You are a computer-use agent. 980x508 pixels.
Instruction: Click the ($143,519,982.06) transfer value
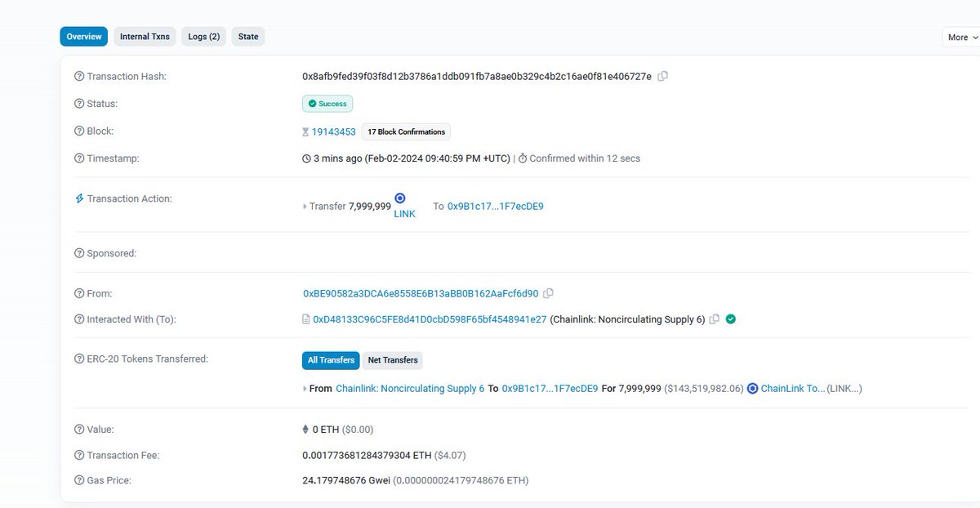[x=704, y=389]
